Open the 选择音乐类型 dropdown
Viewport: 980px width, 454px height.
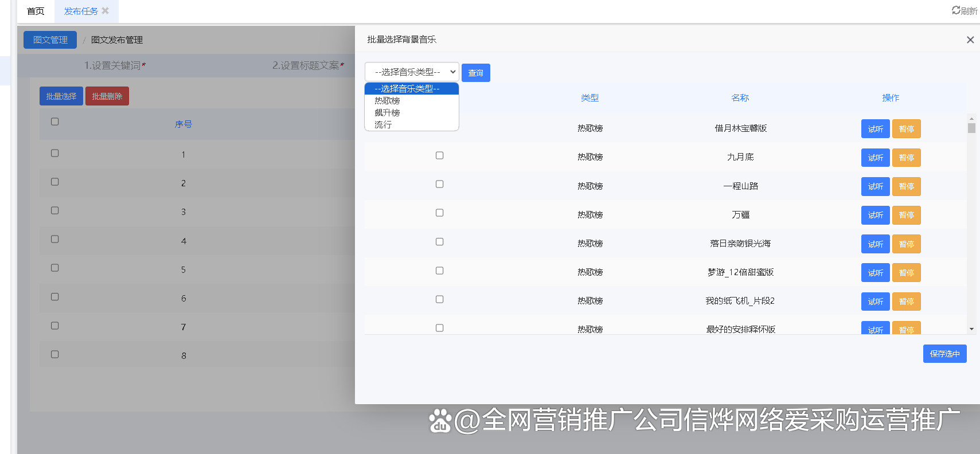(412, 72)
